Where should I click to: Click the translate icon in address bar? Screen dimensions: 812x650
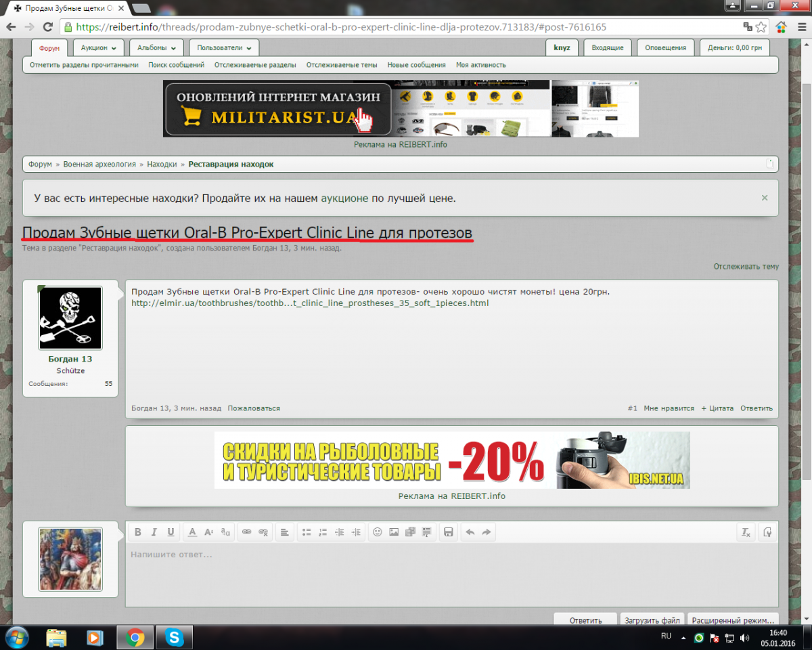(748, 27)
